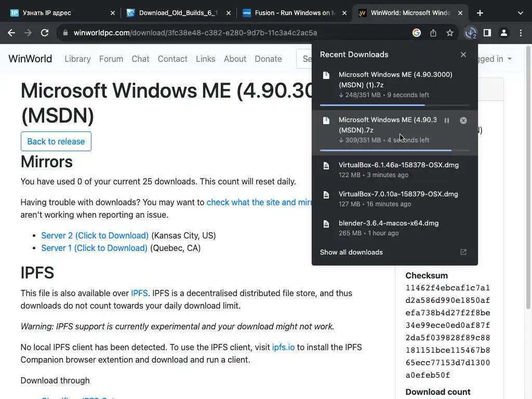Open blender-3.6.4-macos-x64.dmg download entry
Viewport: 532px width, 399px height.
coord(395,228)
